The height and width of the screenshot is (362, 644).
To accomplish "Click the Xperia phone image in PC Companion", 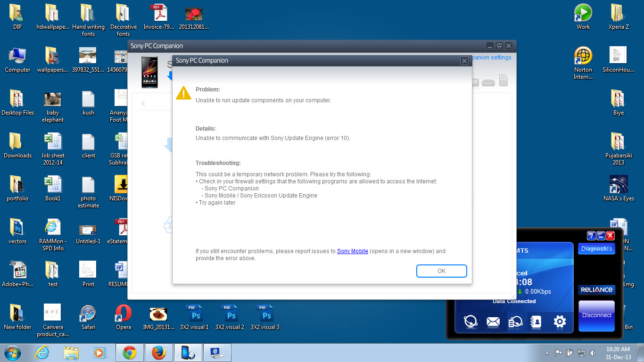I will 150,72.
